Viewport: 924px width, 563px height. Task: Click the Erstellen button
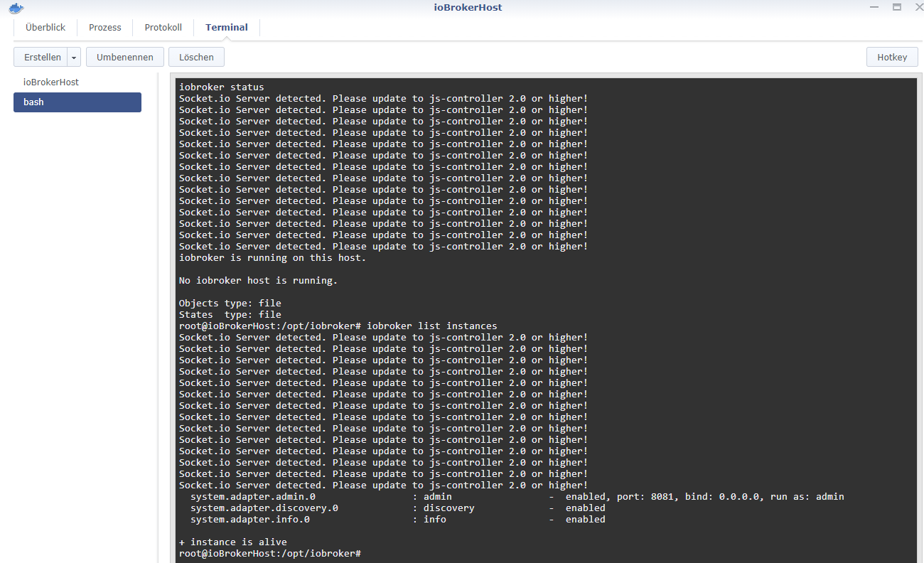[41, 57]
